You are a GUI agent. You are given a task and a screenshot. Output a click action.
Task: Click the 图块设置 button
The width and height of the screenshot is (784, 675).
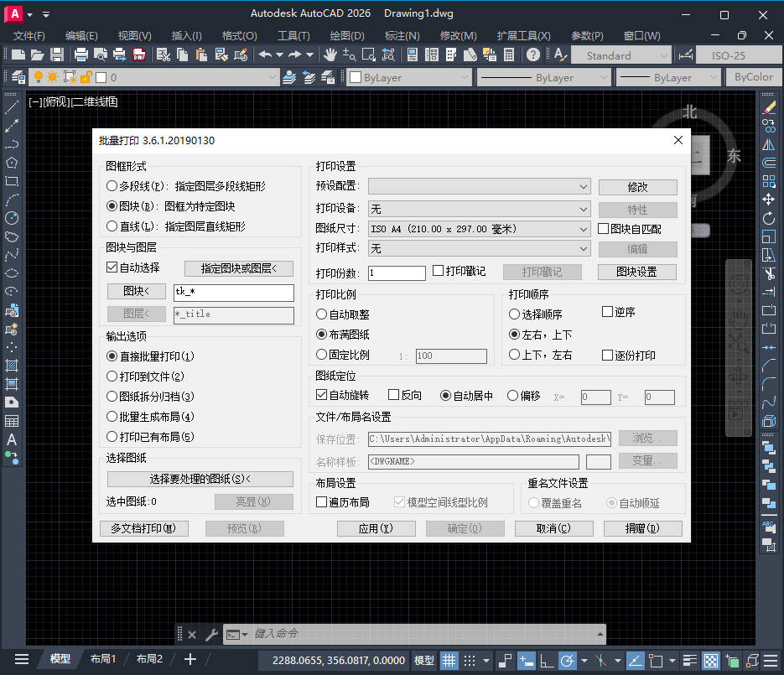636,272
